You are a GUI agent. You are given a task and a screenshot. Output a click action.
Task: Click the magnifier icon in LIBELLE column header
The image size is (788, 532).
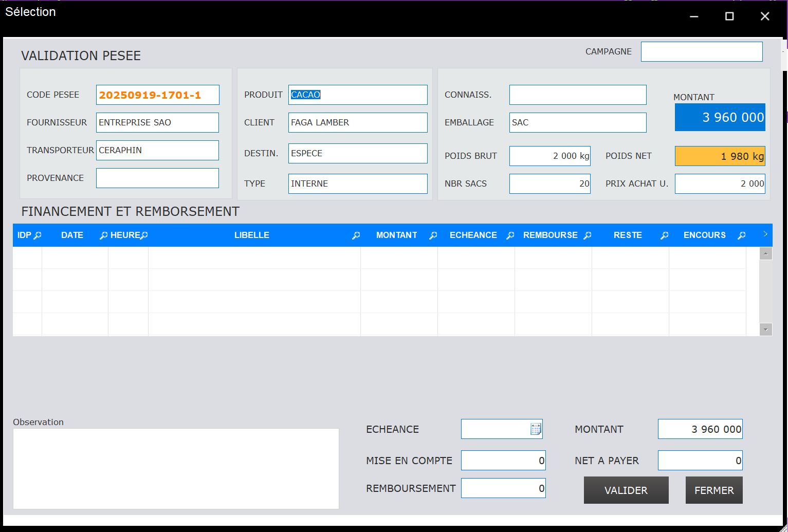point(356,235)
